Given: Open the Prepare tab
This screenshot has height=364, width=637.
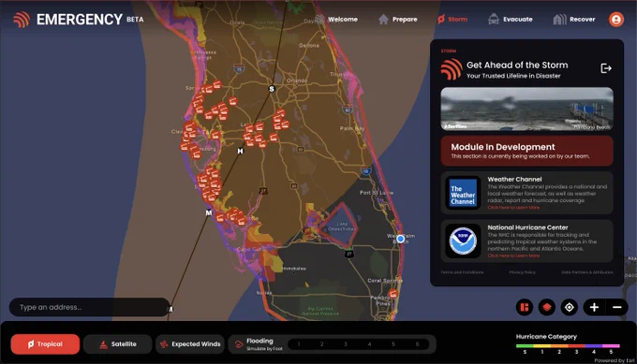Looking at the screenshot, I should pos(398,19).
